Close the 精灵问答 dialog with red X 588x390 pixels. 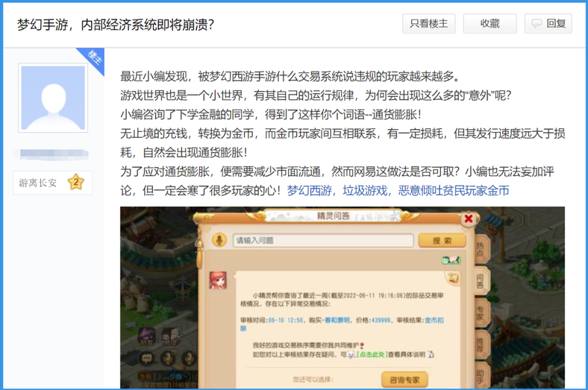click(x=469, y=218)
